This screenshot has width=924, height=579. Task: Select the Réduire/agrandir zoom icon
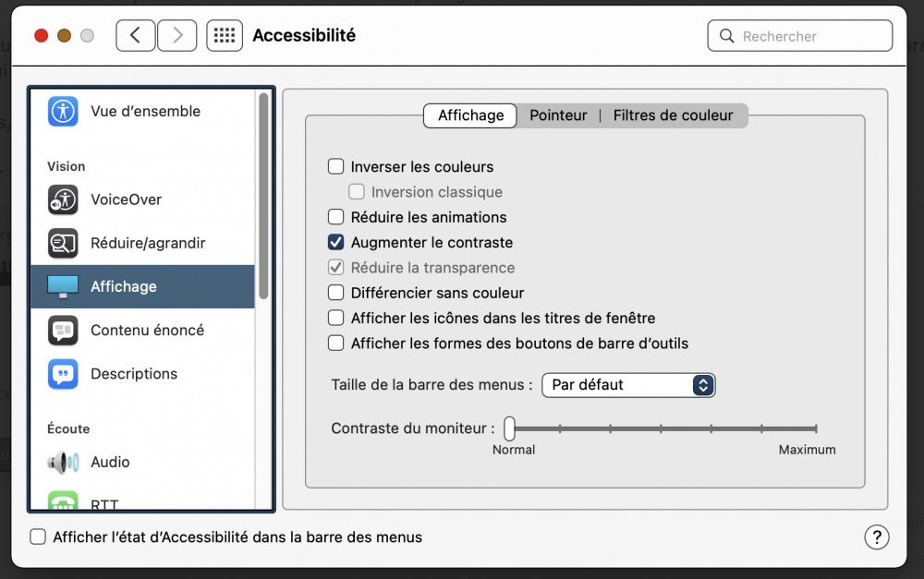click(x=63, y=243)
